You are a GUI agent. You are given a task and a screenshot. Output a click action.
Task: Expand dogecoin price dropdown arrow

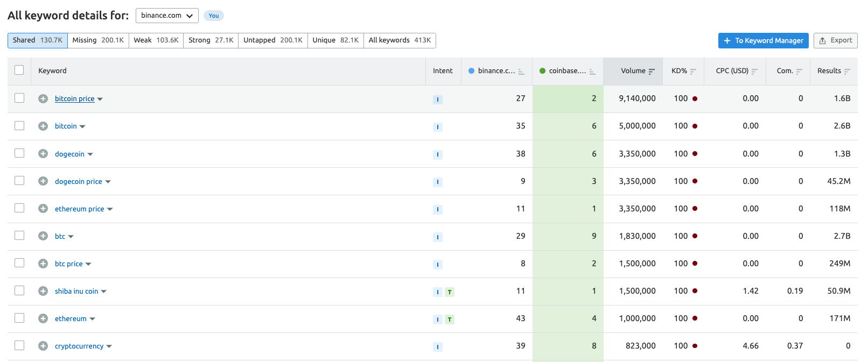tap(108, 182)
